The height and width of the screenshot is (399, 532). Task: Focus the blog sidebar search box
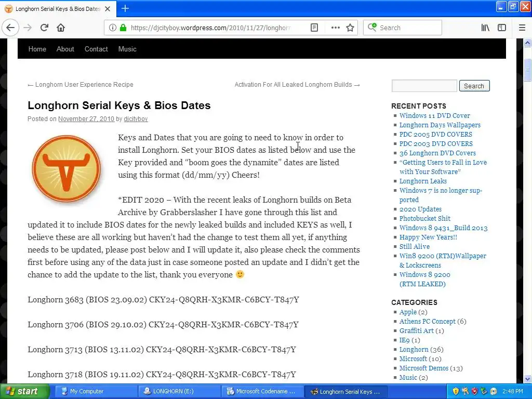coord(424,86)
